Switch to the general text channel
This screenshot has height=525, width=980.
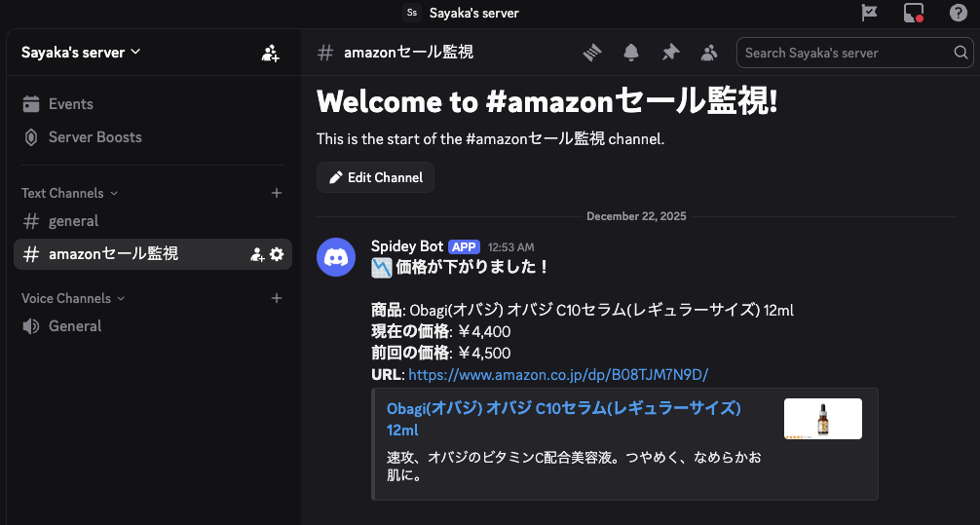pyautogui.click(x=153, y=221)
